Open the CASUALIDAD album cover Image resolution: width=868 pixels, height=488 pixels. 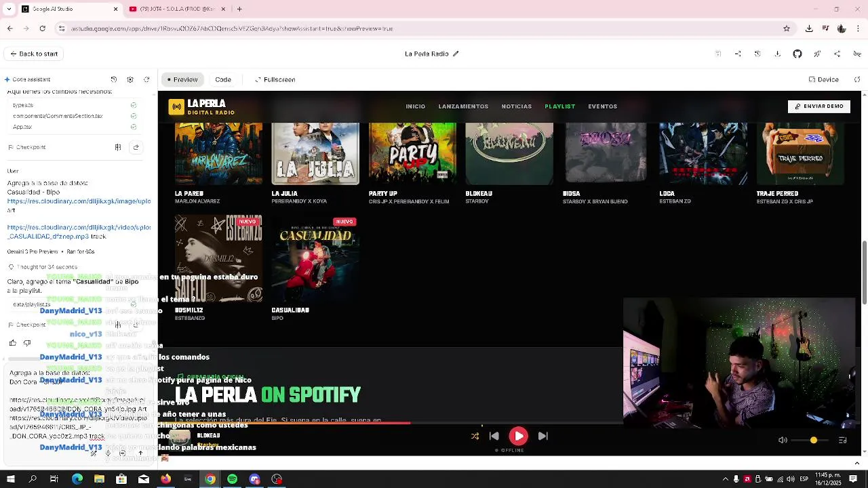pos(315,258)
